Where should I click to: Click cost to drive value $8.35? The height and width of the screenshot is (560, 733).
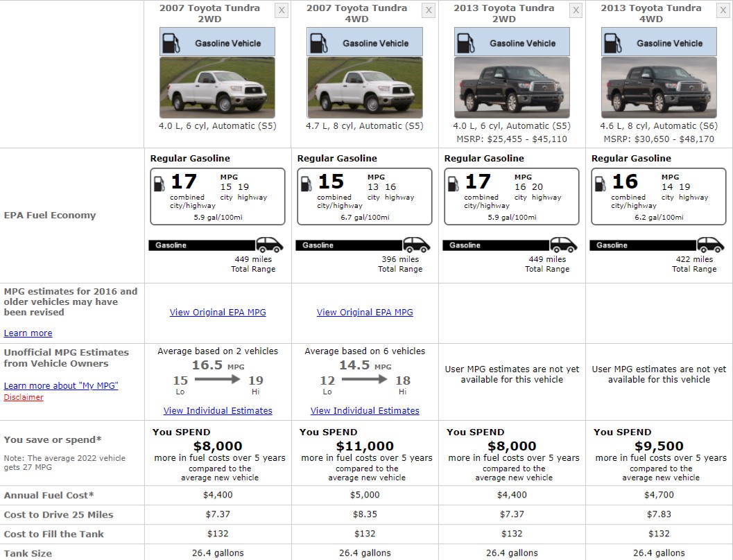(365, 514)
